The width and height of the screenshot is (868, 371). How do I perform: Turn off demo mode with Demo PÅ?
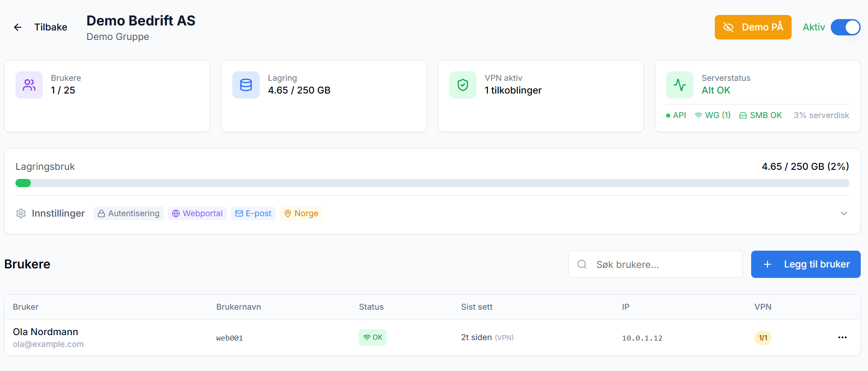tap(753, 27)
